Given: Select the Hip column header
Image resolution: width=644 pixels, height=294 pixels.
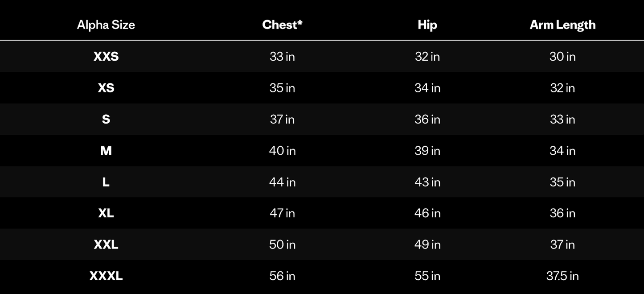Looking at the screenshot, I should (427, 25).
